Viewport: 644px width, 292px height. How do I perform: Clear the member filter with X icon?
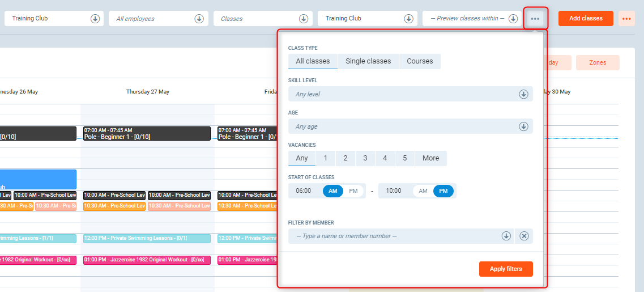[524, 236]
